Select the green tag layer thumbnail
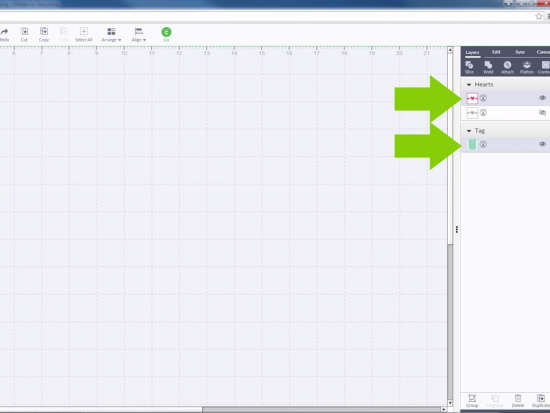This screenshot has height=413, width=550. 472,144
